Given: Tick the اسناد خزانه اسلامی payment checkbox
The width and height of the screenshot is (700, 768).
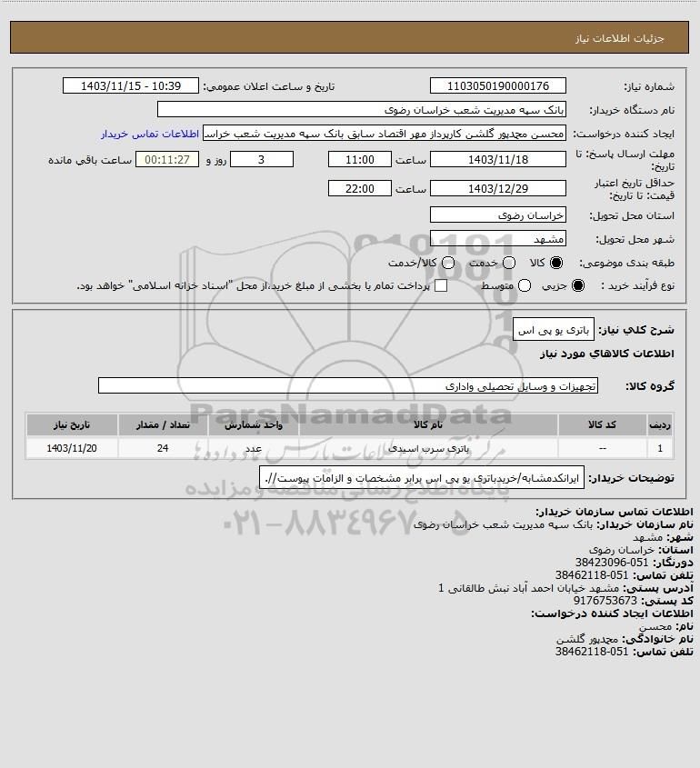Looking at the screenshot, I should point(441,285).
